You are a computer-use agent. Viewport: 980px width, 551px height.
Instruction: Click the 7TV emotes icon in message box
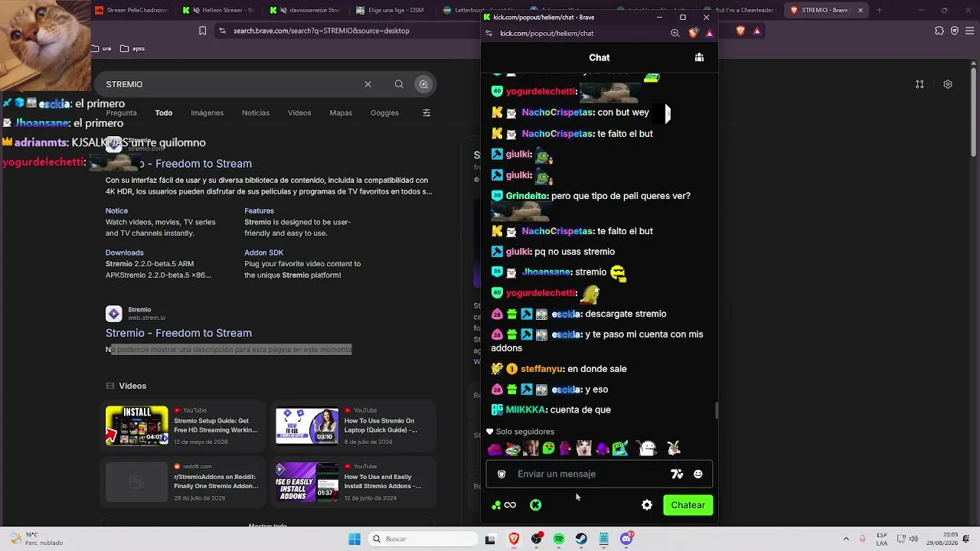pyautogui.click(x=677, y=474)
